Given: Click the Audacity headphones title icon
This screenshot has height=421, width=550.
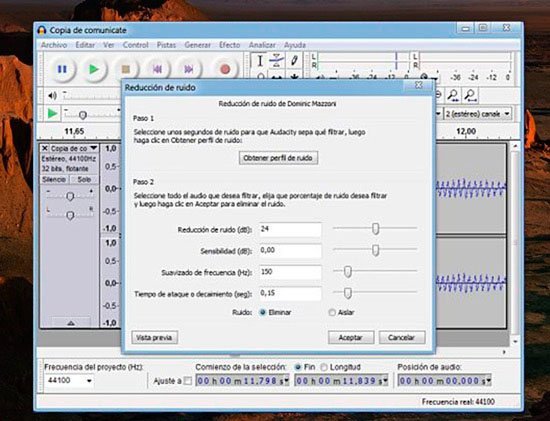Looking at the screenshot, I should pos(42,30).
